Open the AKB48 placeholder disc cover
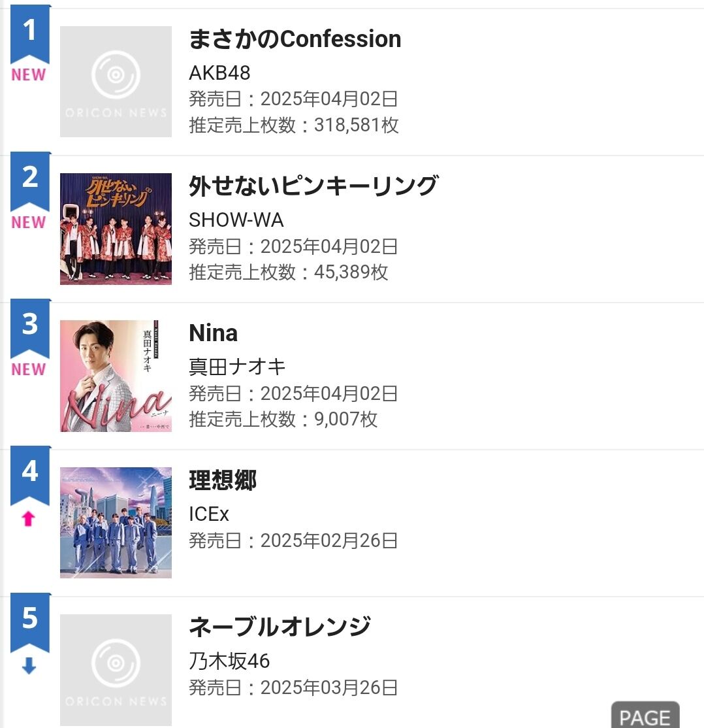This screenshot has width=704, height=728. pos(116,82)
